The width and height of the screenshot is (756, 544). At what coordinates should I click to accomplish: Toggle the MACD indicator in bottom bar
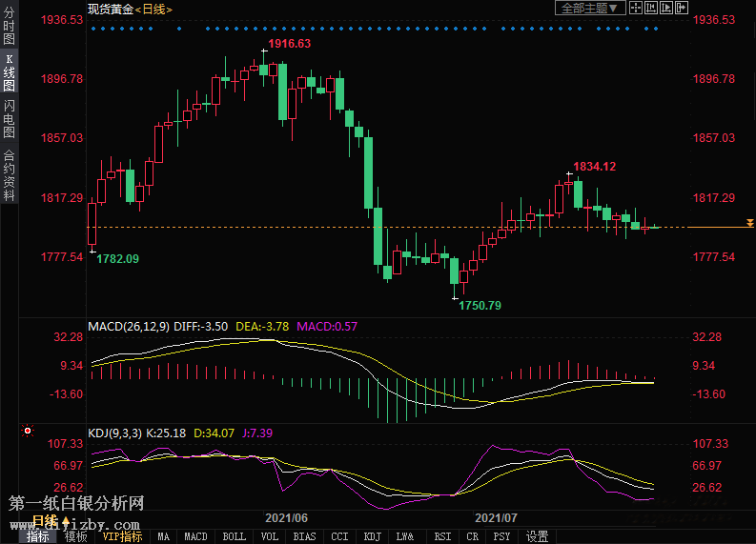click(x=195, y=536)
